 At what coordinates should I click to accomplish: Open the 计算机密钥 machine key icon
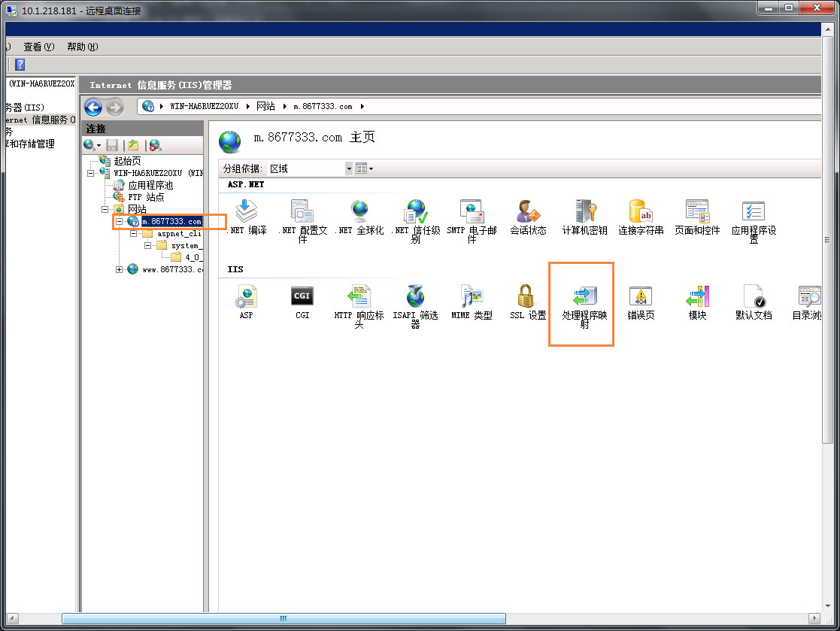[x=584, y=212]
